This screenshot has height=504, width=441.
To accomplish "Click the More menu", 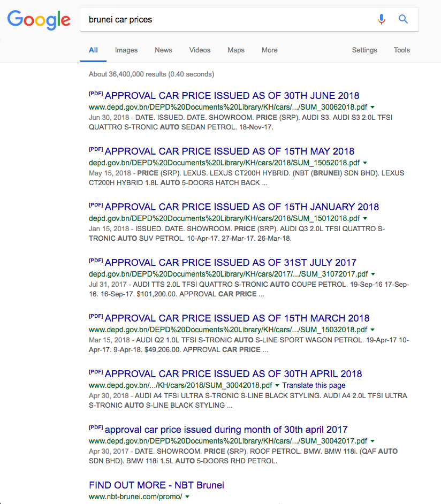I will [269, 50].
